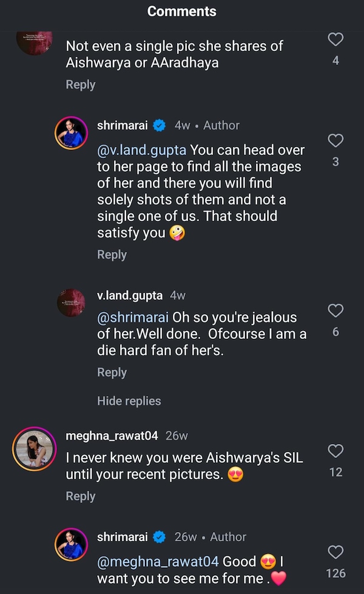Open the meghna_rawat04 username
The image size is (364, 594).
tap(112, 435)
